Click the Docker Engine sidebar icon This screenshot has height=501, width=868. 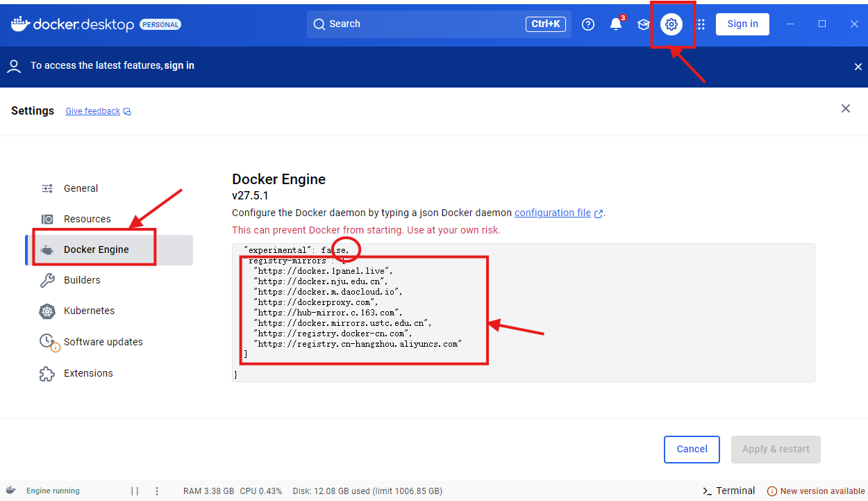tap(47, 249)
